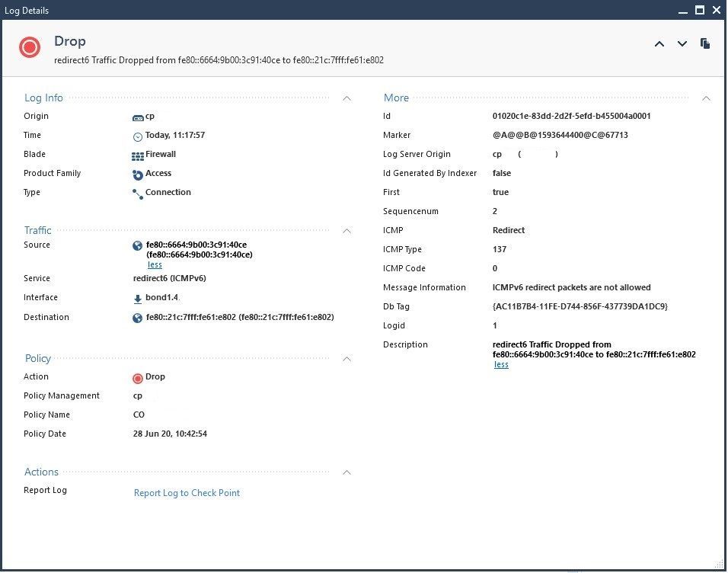Collapse the Policy section
This screenshot has height=573, width=728.
tap(347, 358)
